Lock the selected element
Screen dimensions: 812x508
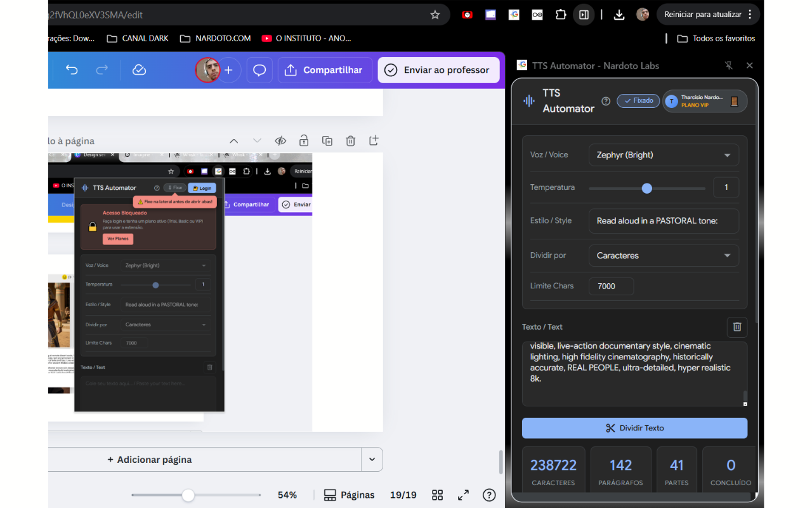[x=304, y=140]
